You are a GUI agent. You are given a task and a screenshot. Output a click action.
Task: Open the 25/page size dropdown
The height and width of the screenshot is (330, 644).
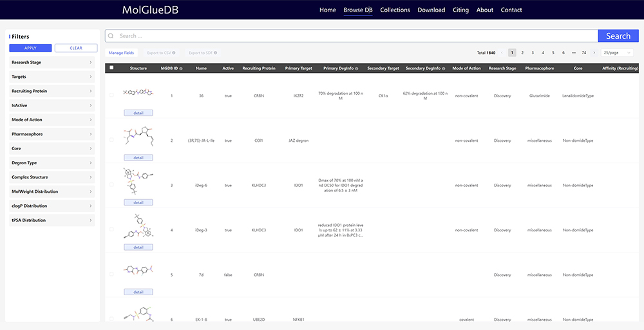point(617,52)
